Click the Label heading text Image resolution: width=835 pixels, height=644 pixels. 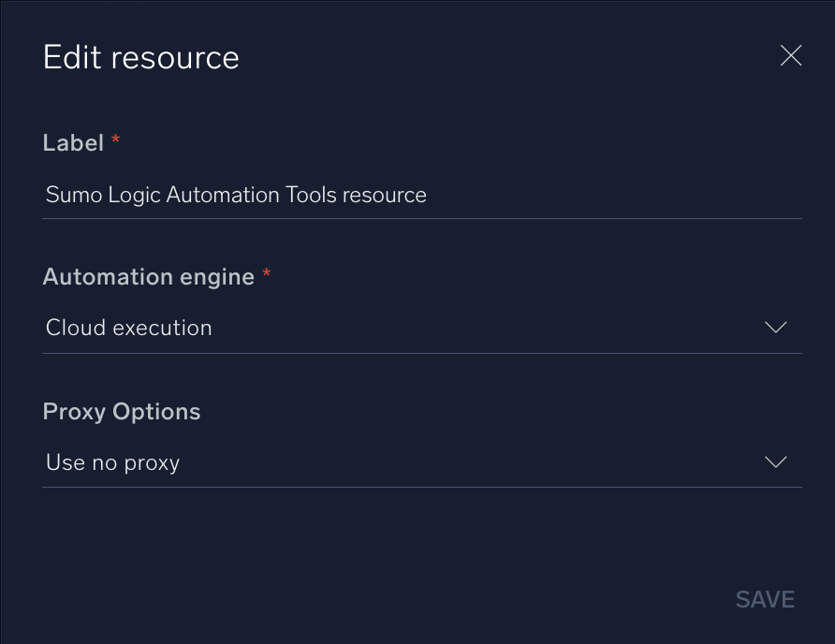[x=73, y=142]
